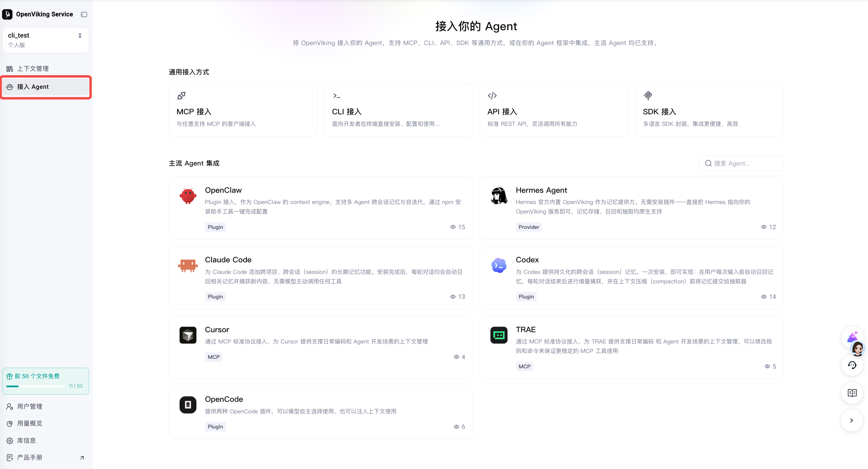
Task: Open the headset customer support button
Action: 852,365
